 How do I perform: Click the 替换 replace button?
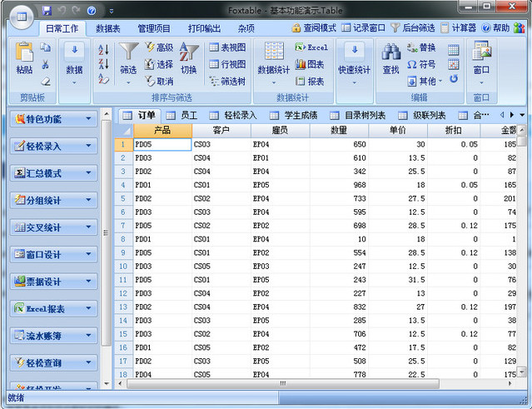(420, 47)
